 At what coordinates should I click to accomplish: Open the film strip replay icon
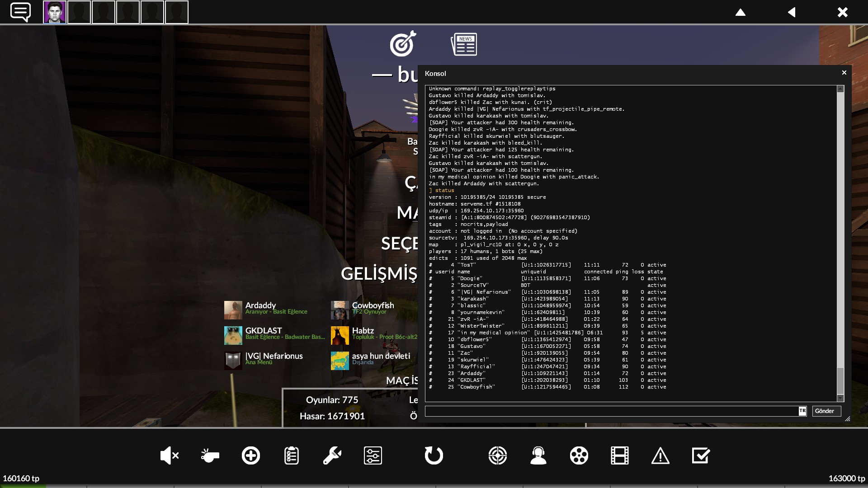(620, 455)
